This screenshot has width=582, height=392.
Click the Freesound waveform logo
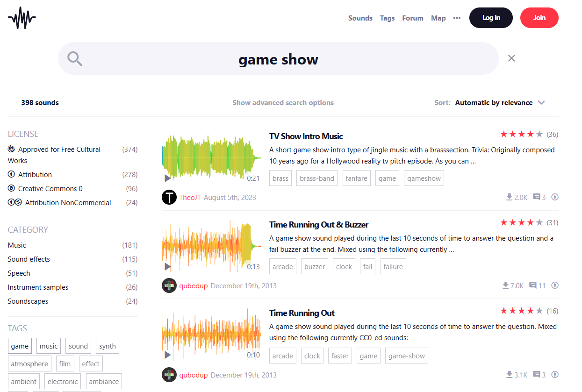coord(22,18)
